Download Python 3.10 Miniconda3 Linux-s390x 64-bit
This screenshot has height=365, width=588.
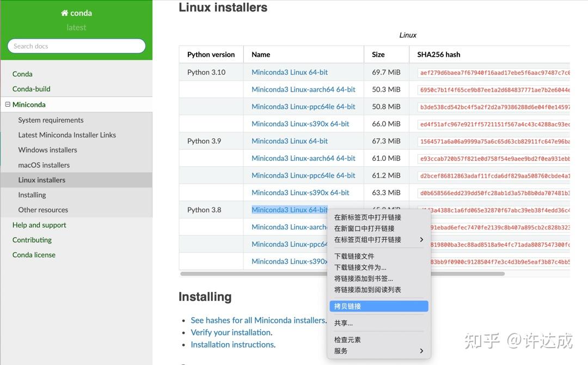click(301, 124)
